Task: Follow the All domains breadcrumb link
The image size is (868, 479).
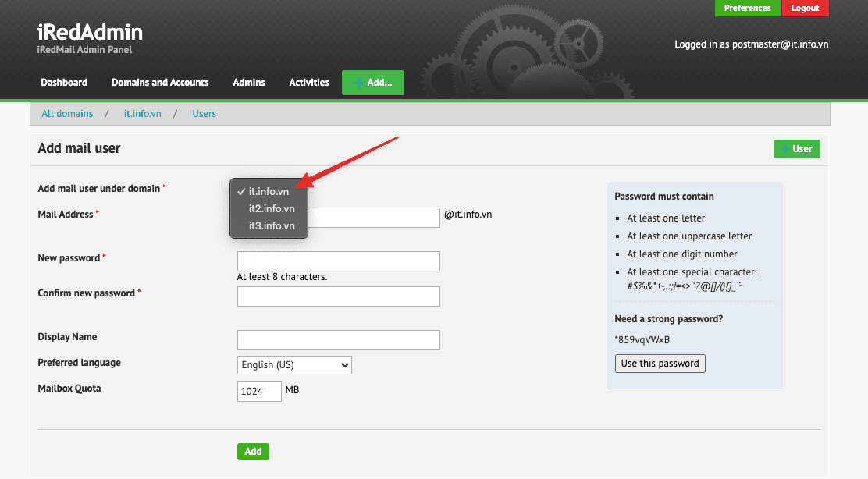Action: (x=67, y=113)
